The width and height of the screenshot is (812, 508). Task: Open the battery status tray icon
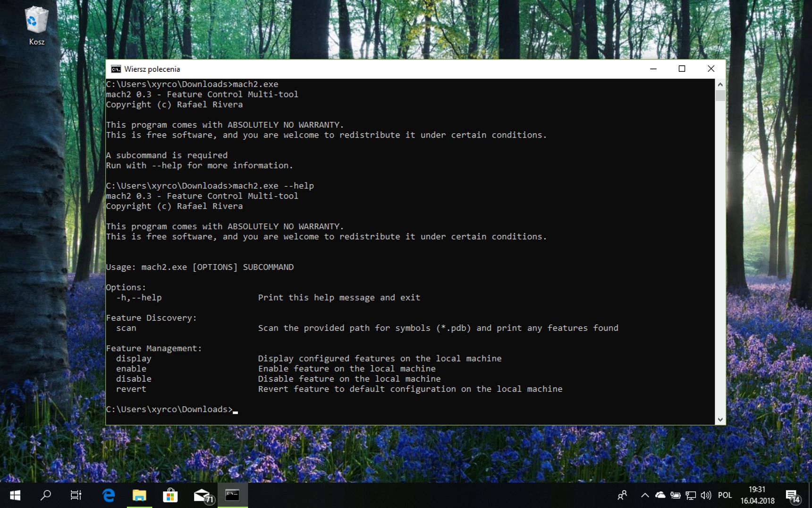676,495
